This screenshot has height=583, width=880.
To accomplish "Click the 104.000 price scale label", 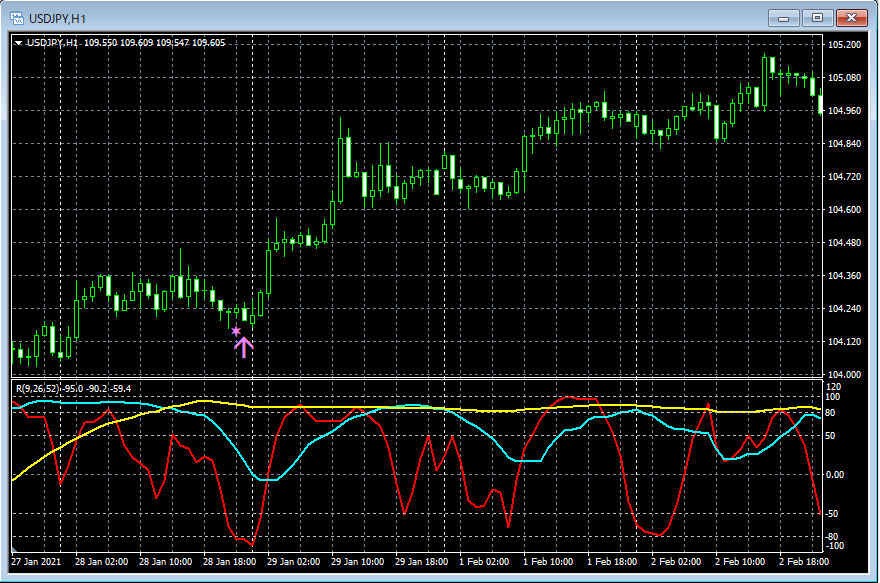I will click(844, 375).
